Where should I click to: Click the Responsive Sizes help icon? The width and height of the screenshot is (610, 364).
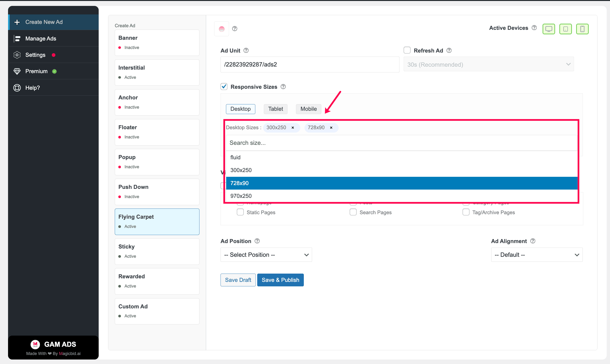(x=283, y=87)
